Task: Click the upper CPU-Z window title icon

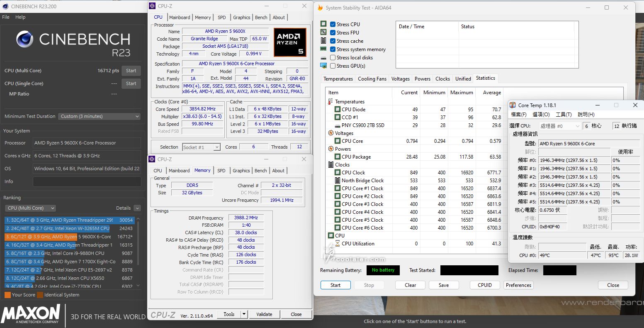Action: point(153,6)
